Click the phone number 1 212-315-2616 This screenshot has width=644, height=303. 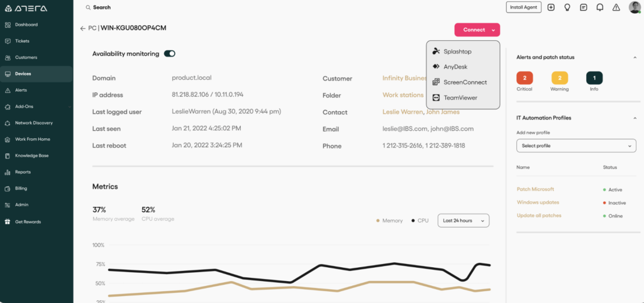point(401,146)
